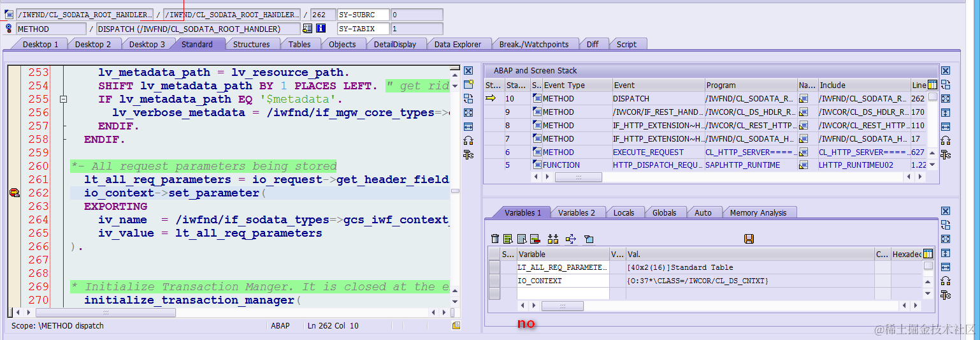The height and width of the screenshot is (340, 980).
Task: Click the Val. column header
Action: coord(749,254)
